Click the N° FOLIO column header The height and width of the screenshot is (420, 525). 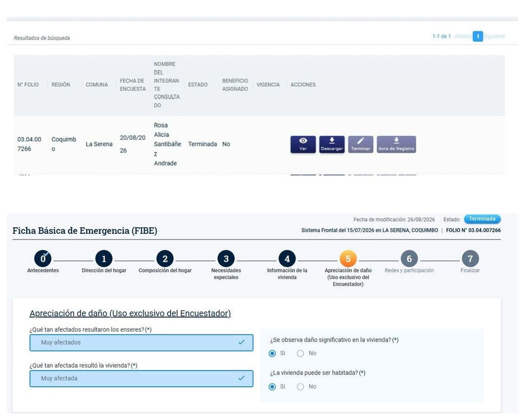[x=28, y=85]
